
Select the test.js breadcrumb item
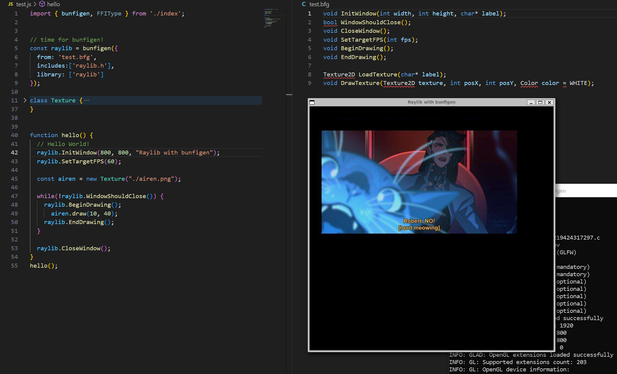tap(23, 4)
